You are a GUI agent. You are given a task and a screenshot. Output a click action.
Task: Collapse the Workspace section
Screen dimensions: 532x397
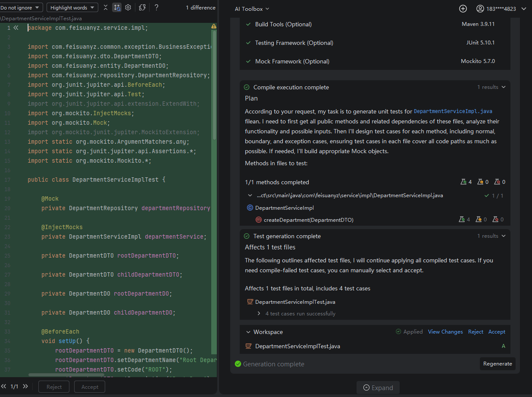tap(248, 332)
